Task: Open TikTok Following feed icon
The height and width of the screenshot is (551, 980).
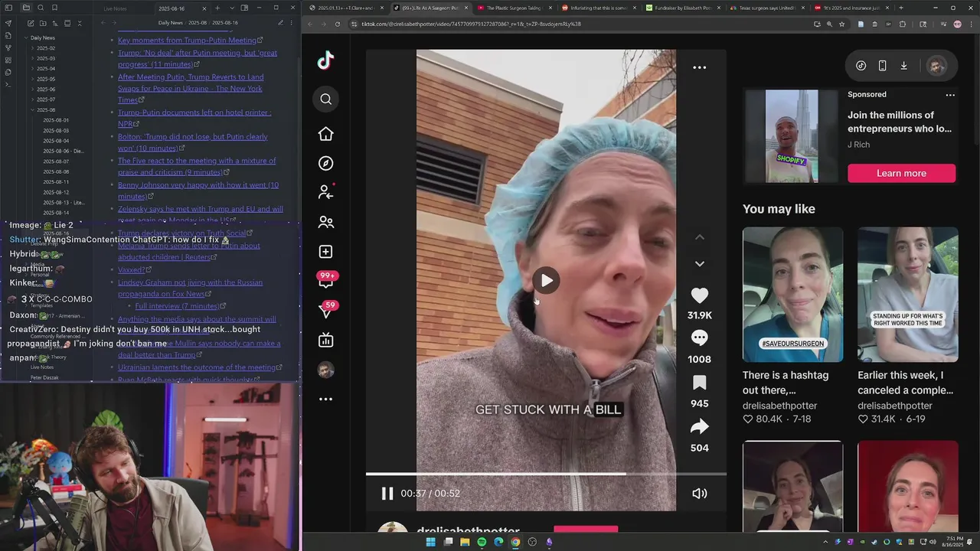Action: click(x=325, y=192)
